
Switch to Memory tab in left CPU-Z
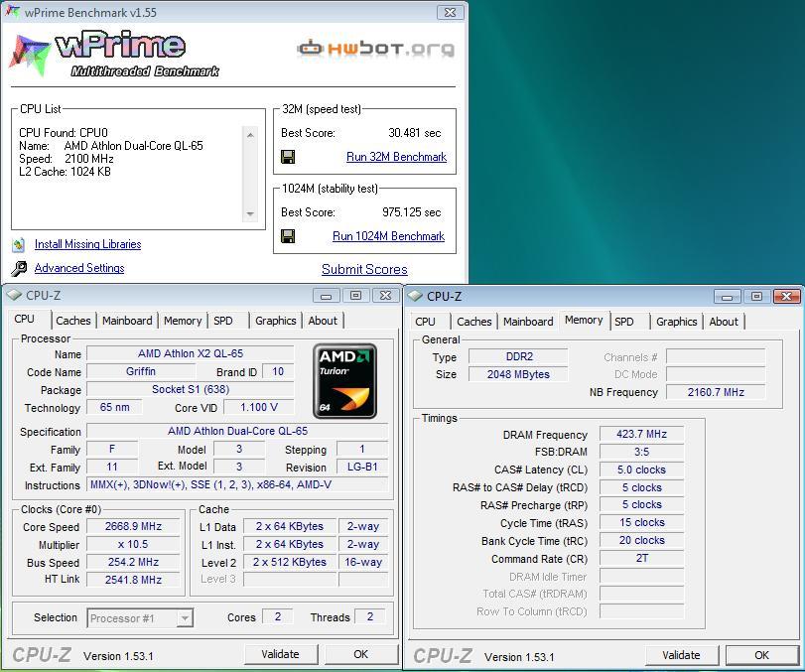pyautogui.click(x=183, y=321)
